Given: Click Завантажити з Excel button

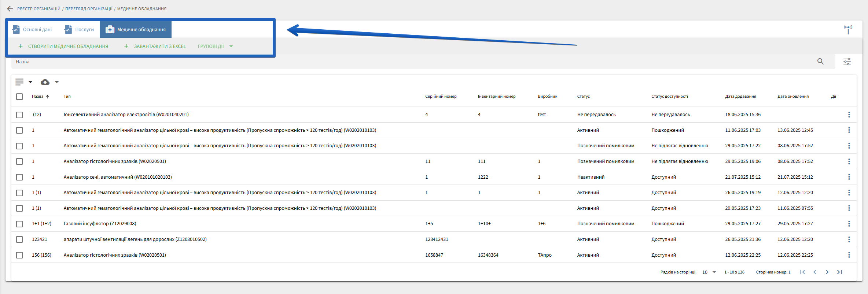Looking at the screenshot, I should pos(155,46).
